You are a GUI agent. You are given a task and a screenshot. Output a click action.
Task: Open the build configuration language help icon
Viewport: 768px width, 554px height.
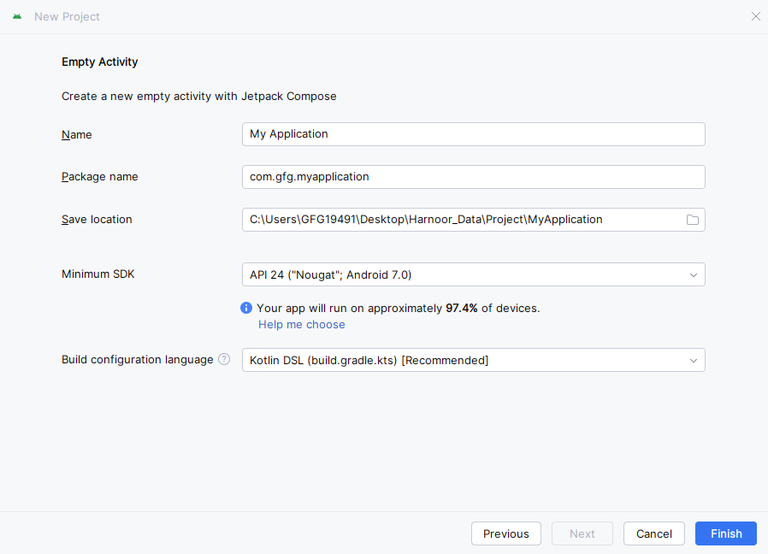coord(224,360)
